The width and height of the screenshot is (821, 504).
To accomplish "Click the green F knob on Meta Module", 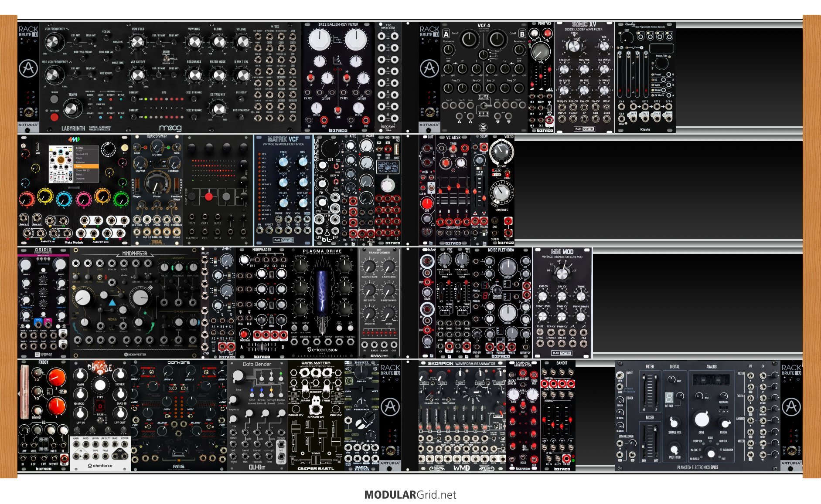I will pyautogui.click(x=121, y=199).
